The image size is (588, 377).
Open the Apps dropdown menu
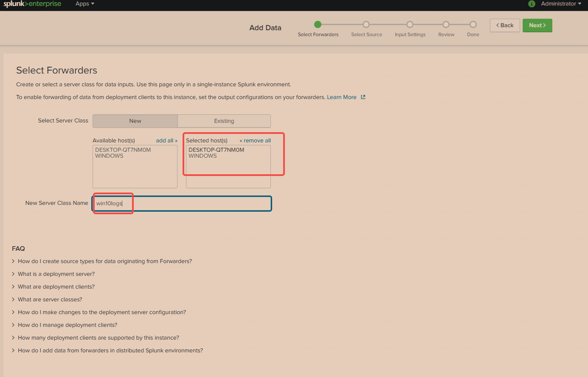[85, 4]
